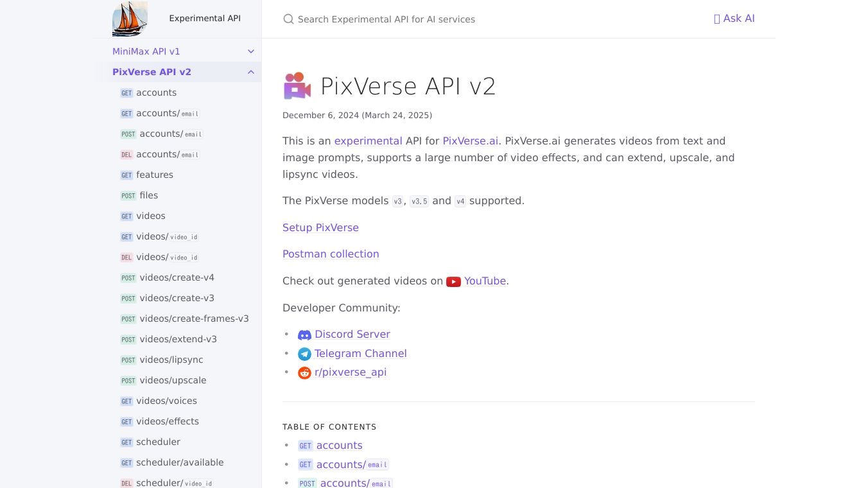Open POST accounts/email in the sidebar
Image resolution: width=868 pixels, height=488 pixels.
click(x=162, y=134)
